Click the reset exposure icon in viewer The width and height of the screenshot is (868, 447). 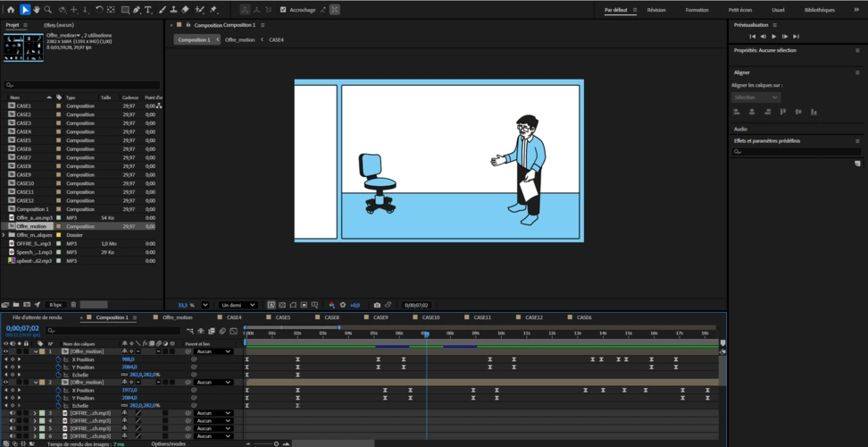point(343,305)
